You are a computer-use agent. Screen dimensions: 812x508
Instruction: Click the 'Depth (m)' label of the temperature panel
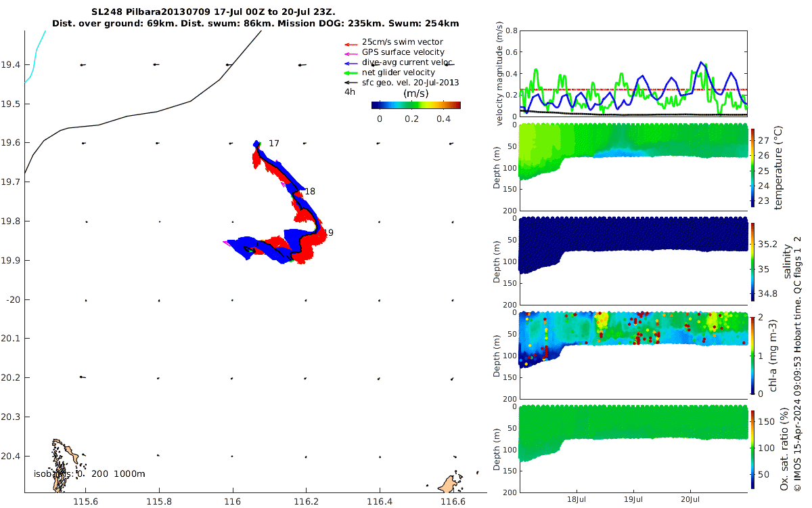pos(497,167)
